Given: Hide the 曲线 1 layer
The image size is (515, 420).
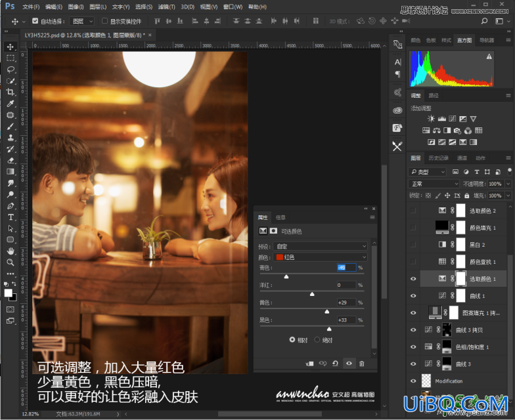Looking at the screenshot, I should point(413,295).
